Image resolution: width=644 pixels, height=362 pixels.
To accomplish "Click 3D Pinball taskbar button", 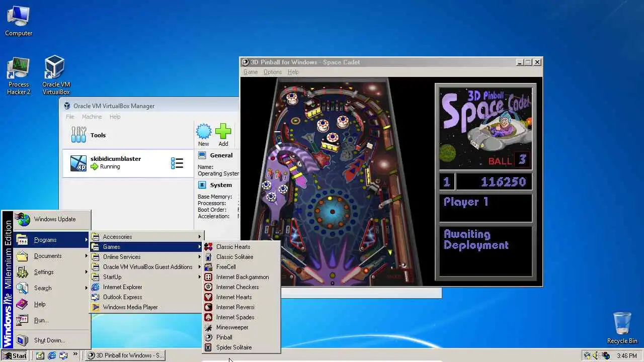I will click(x=125, y=355).
